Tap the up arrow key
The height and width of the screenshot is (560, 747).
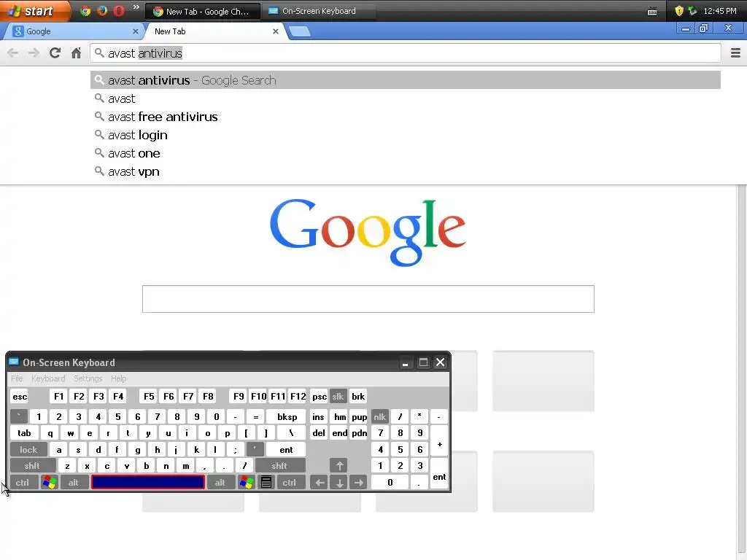coord(338,466)
